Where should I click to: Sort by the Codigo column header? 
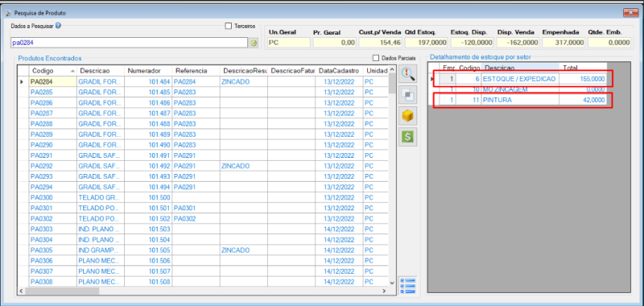(x=53, y=71)
